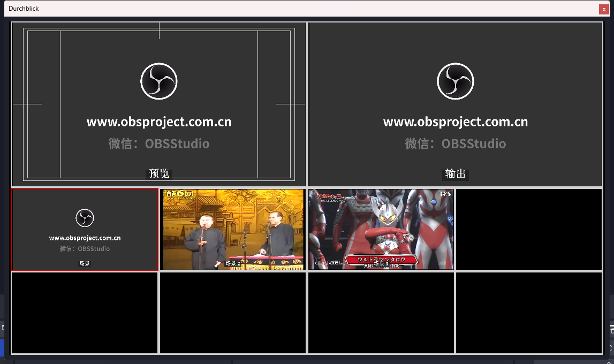Select the 场景 3 Ultraman thumbnail
Screen dimensions: 614x364
tap(381, 229)
